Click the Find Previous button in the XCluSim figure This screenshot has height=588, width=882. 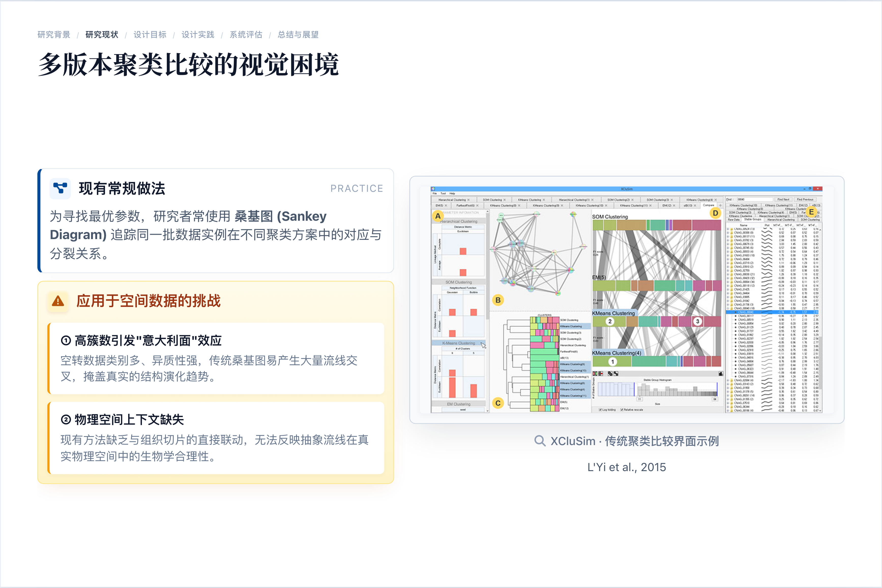[x=805, y=199]
